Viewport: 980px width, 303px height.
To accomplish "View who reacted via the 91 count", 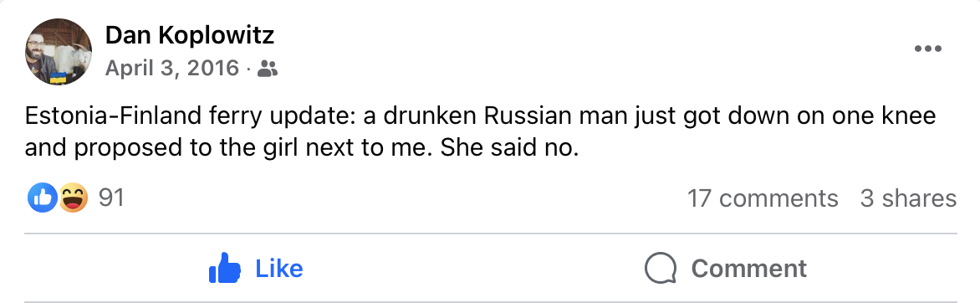I will pos(112,198).
